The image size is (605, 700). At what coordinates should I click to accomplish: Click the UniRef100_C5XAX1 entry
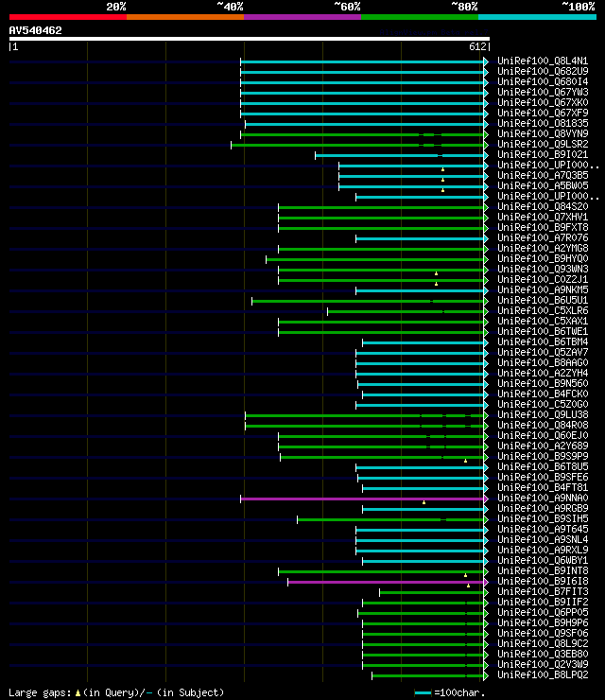point(543,321)
